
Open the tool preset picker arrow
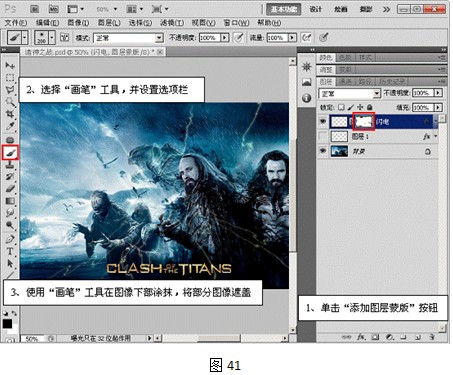coord(25,38)
